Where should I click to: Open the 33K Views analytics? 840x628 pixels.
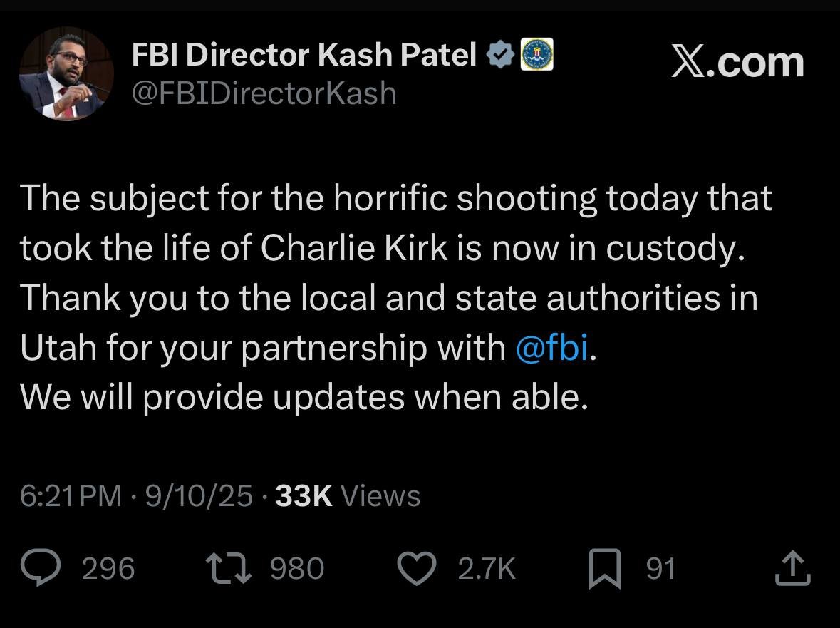348,496
